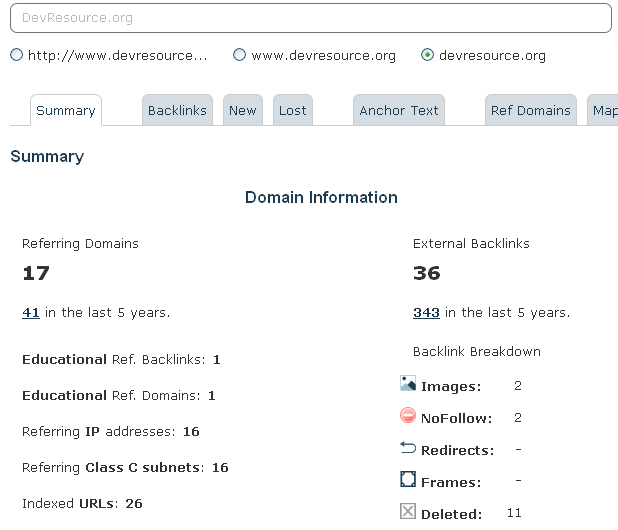Focus the DevResource.org search field
The image size is (618, 530).
[x=311, y=18]
